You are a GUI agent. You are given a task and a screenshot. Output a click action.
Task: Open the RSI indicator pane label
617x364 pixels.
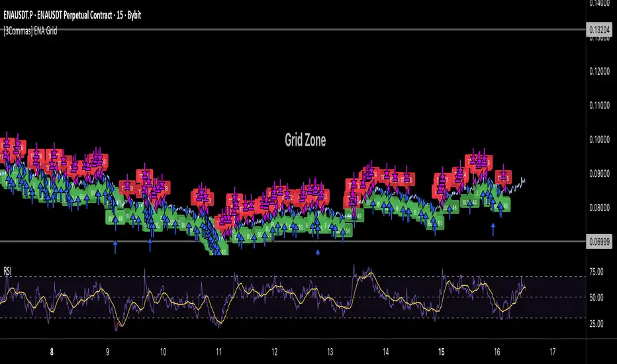point(7,271)
